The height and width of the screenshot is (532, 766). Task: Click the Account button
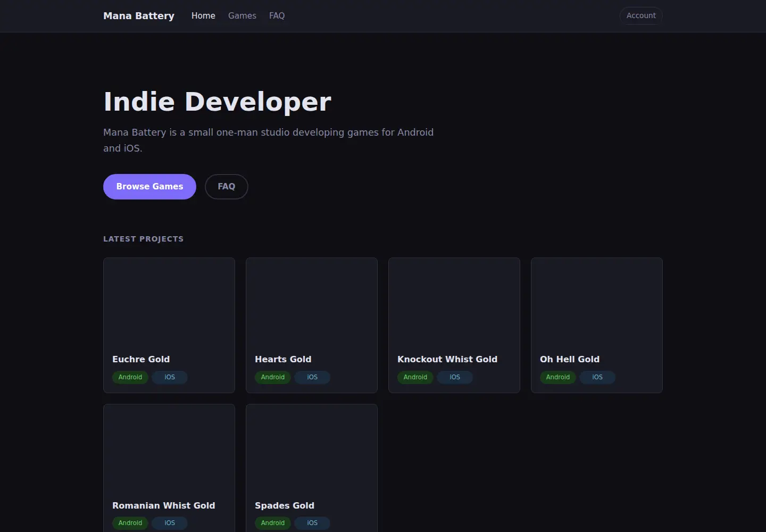click(641, 16)
